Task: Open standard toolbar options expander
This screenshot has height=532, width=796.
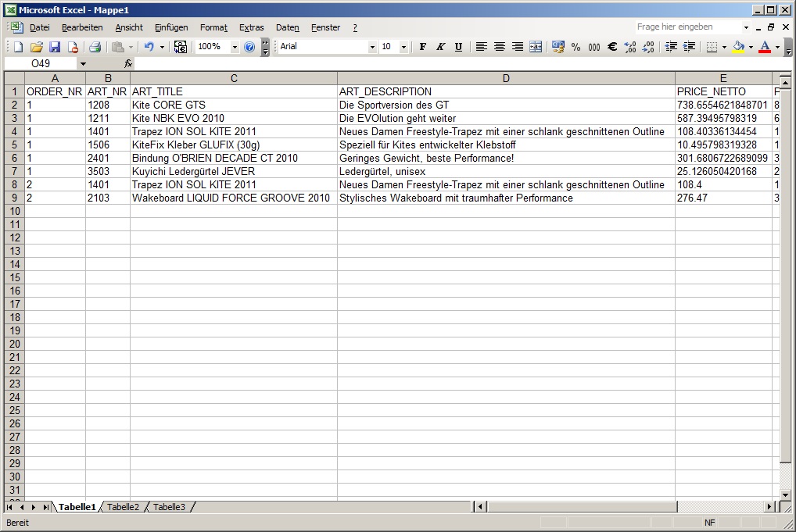Action: pyautogui.click(x=265, y=47)
